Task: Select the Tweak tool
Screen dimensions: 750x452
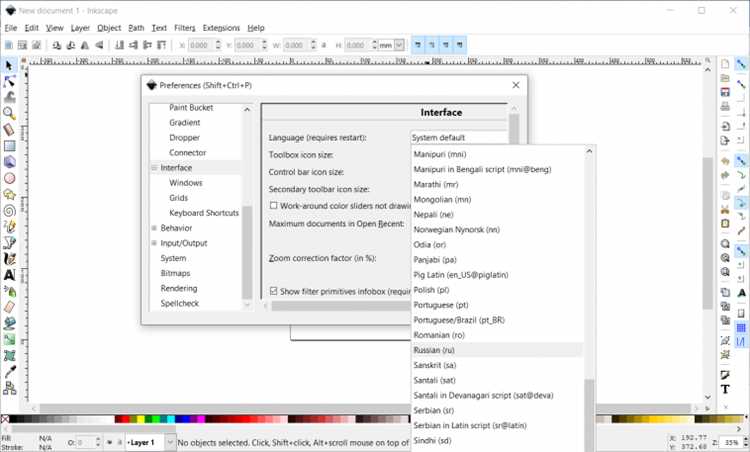Action: tap(9, 98)
